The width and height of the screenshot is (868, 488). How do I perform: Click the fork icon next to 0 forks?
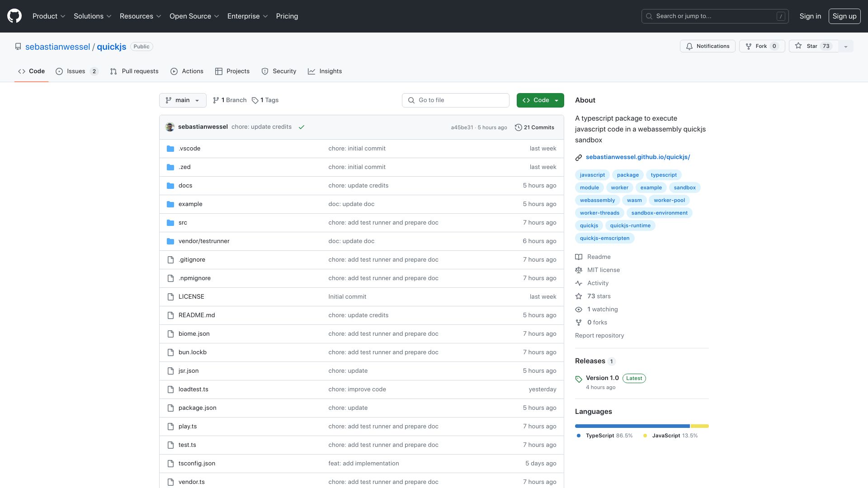(579, 323)
